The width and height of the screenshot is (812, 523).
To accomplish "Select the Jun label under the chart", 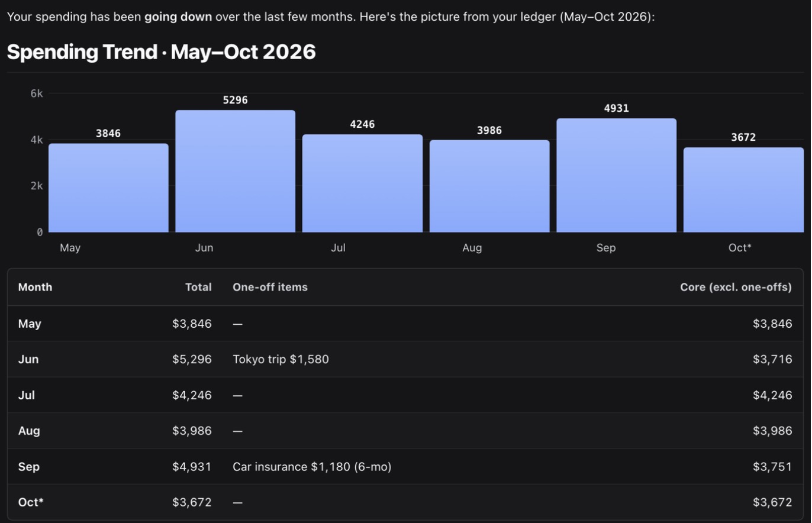I will pos(204,248).
